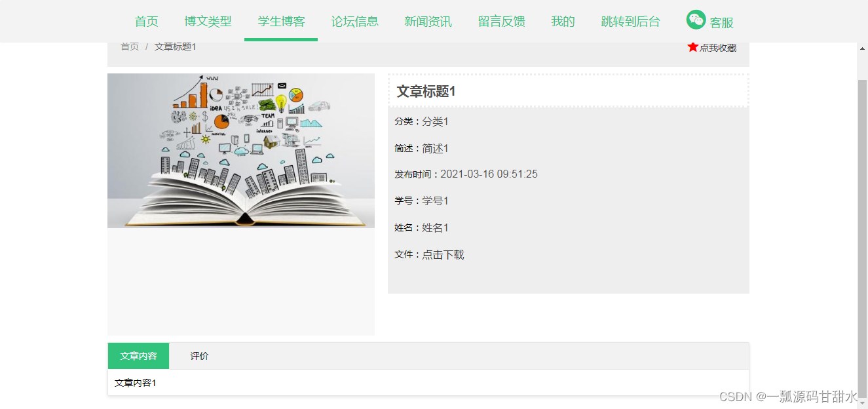The width and height of the screenshot is (868, 409).
Task: Select the 学生博客 nav menu item
Action: tap(280, 21)
